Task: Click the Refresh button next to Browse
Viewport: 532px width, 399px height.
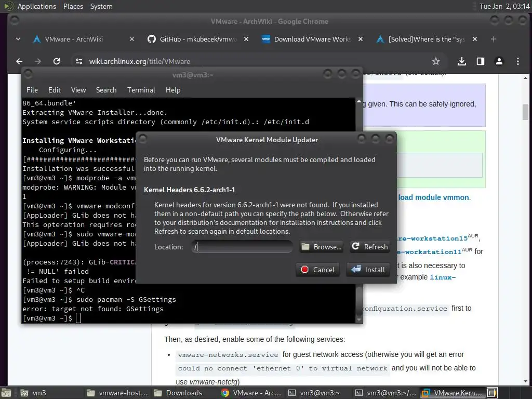Action: (x=369, y=247)
